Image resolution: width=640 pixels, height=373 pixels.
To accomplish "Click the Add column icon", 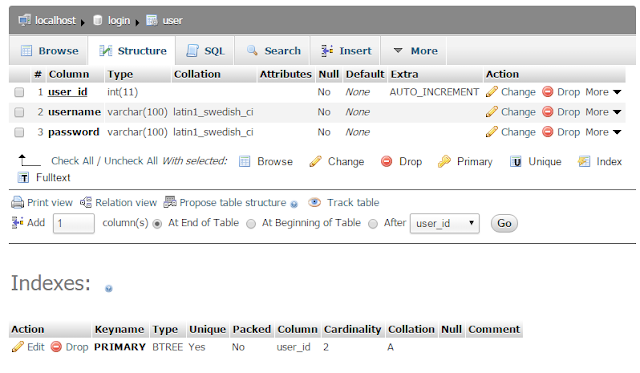I will [x=18, y=222].
